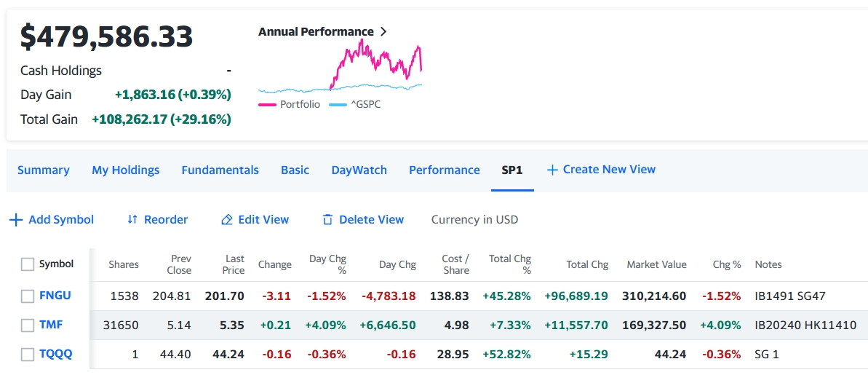
Task: Expand Annual Performance via its chevron
Action: point(383,32)
